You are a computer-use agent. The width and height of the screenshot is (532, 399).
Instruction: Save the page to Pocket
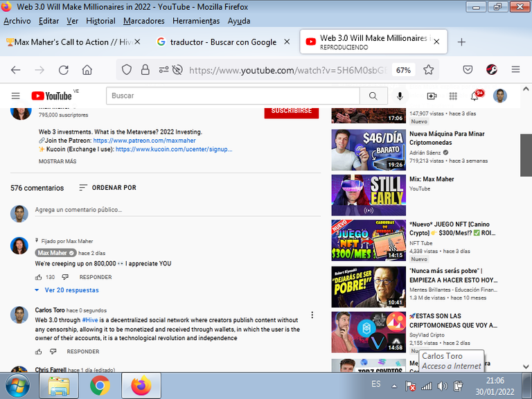tap(468, 70)
